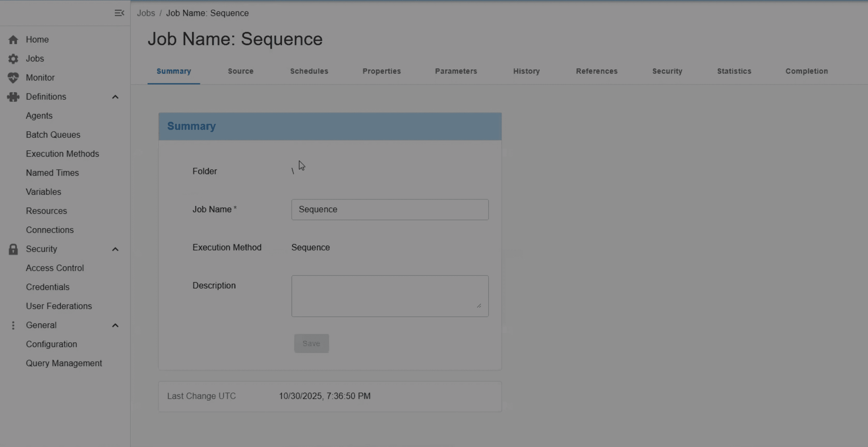Focus the Job Name text field

pos(389,209)
